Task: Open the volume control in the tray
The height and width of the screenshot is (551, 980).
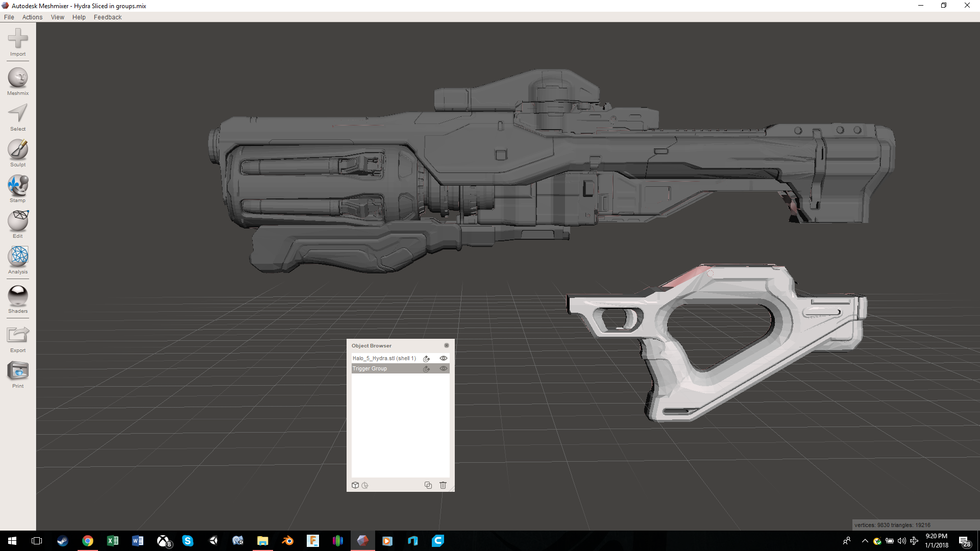Action: click(902, 541)
